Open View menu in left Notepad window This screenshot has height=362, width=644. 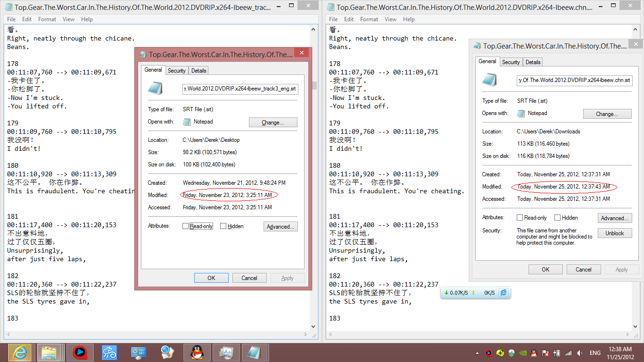[69, 19]
